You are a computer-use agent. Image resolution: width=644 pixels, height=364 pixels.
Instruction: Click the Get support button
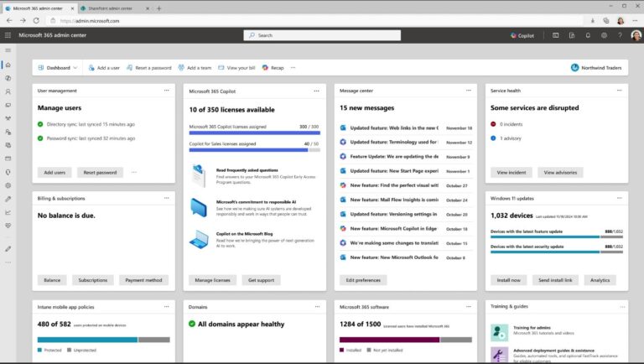point(262,280)
